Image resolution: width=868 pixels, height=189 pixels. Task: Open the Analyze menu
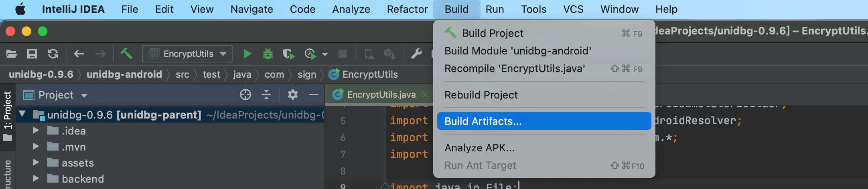coord(351,9)
